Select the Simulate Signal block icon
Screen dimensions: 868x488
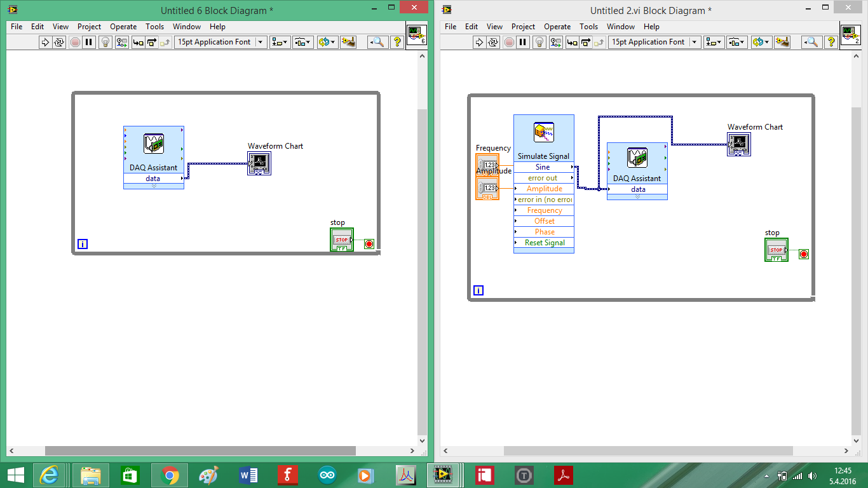pos(544,133)
